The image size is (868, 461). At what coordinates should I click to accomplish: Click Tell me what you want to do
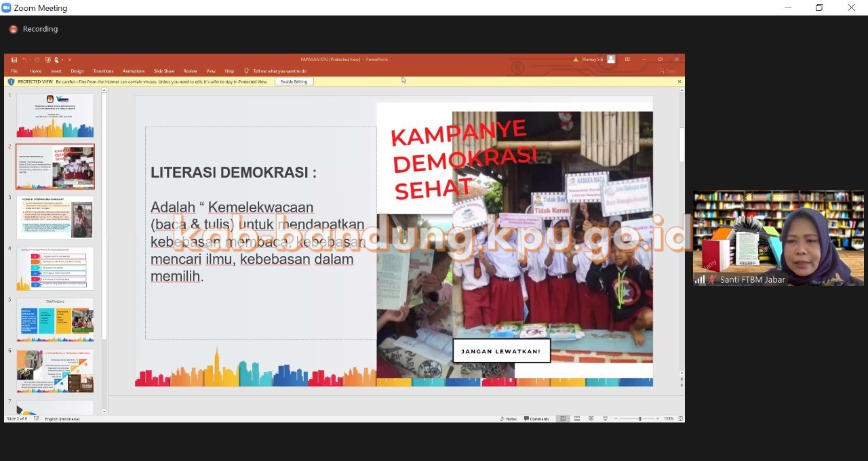(279, 71)
